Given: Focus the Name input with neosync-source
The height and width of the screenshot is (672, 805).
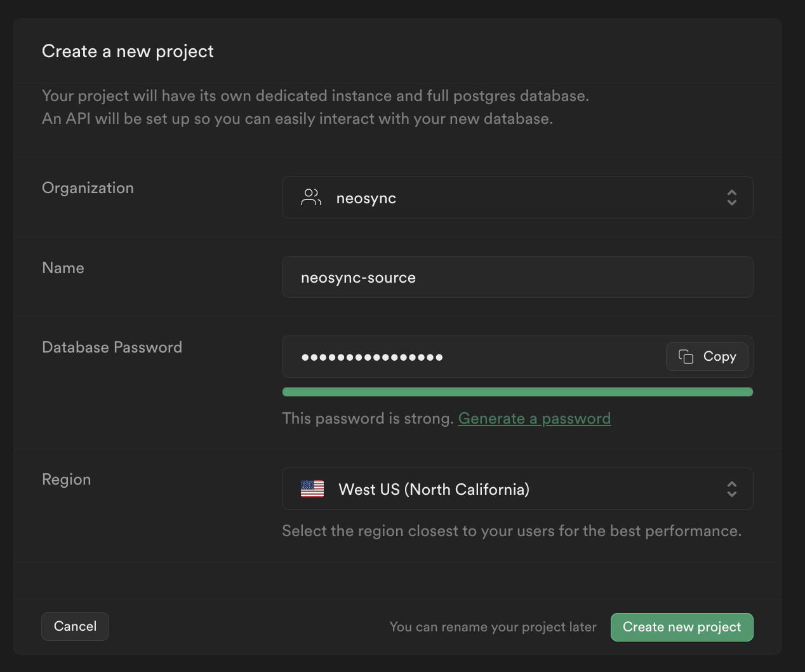Looking at the screenshot, I should click(517, 277).
